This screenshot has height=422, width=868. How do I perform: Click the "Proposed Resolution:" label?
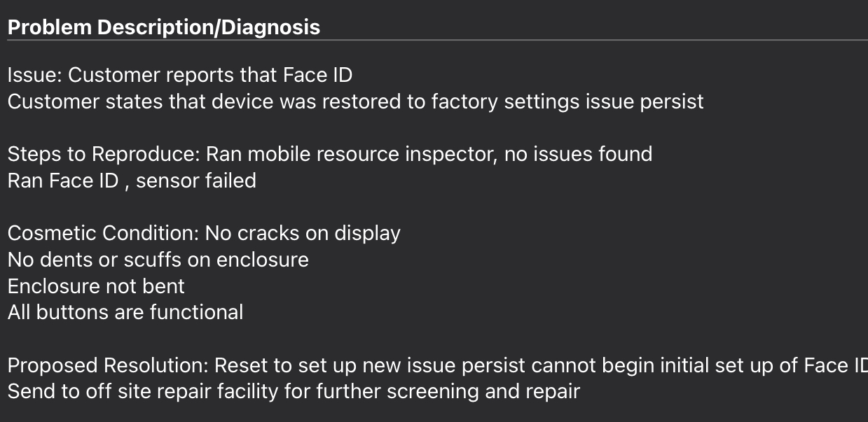(108, 365)
